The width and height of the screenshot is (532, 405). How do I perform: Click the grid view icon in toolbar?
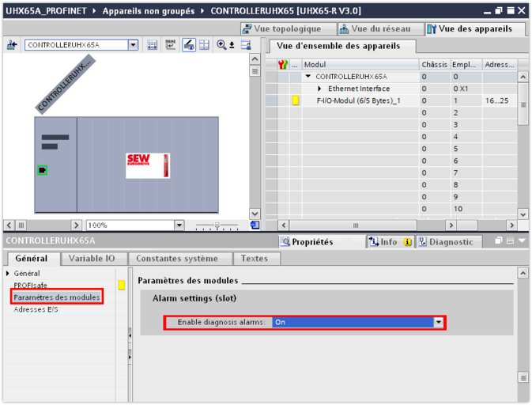(x=204, y=45)
